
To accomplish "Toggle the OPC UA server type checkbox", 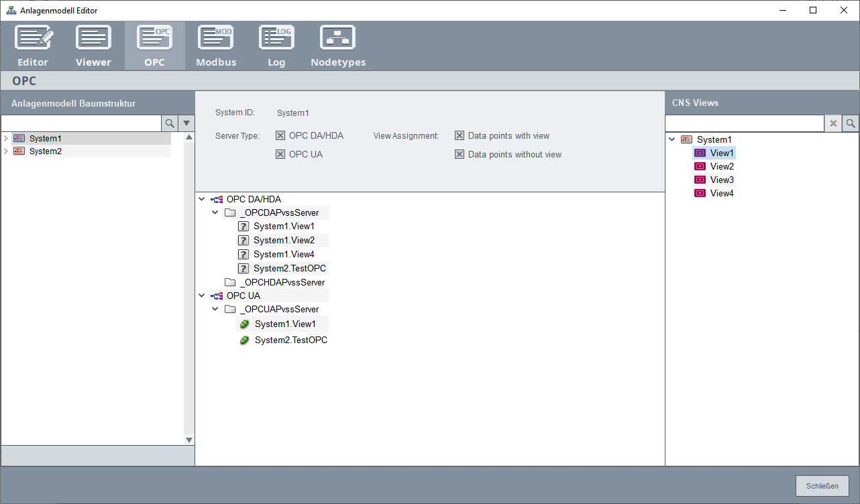I will 280,155.
